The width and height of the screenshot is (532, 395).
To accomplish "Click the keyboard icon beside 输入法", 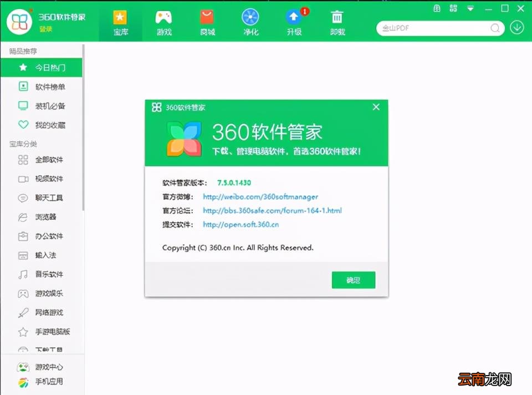I will point(23,256).
